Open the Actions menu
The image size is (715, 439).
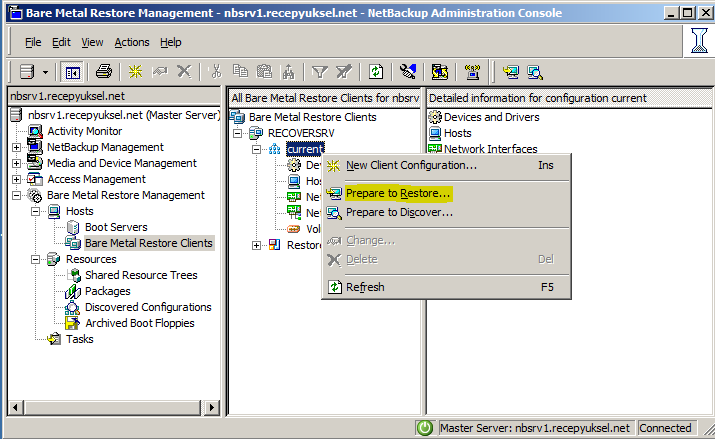[132, 42]
